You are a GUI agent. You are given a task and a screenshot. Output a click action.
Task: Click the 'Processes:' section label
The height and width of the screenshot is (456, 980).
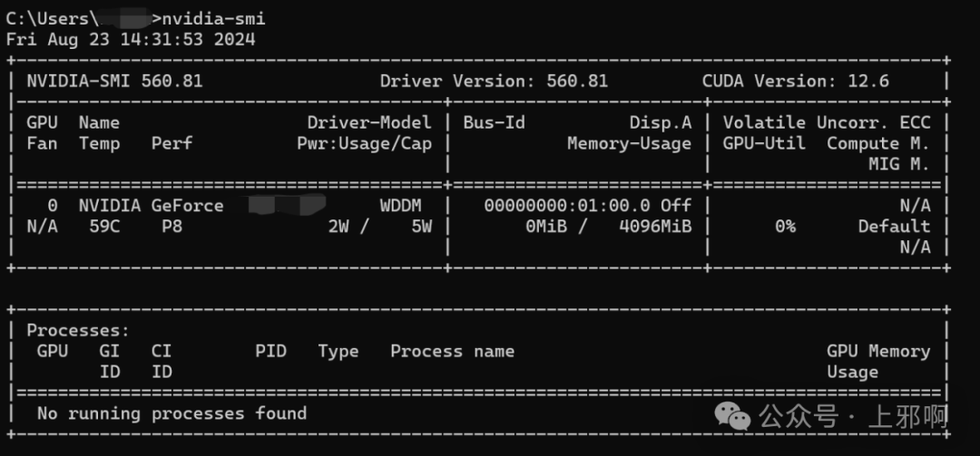click(x=78, y=331)
